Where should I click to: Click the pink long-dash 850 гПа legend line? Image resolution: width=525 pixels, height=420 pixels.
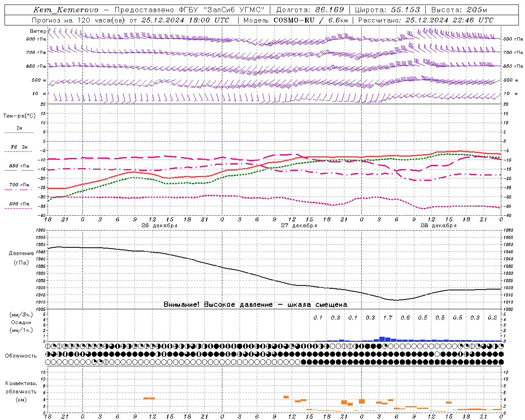point(18,171)
